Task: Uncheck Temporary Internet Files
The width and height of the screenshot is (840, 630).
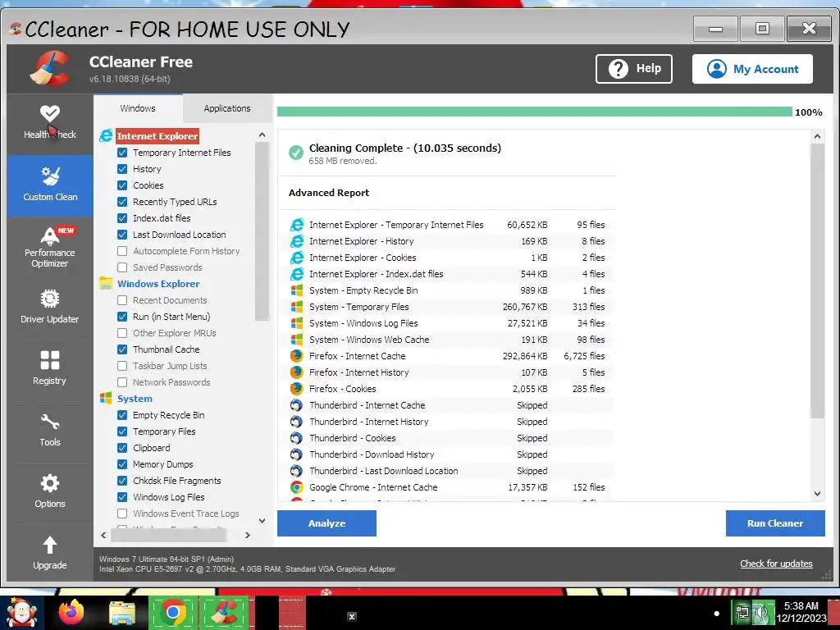Action: tap(122, 153)
